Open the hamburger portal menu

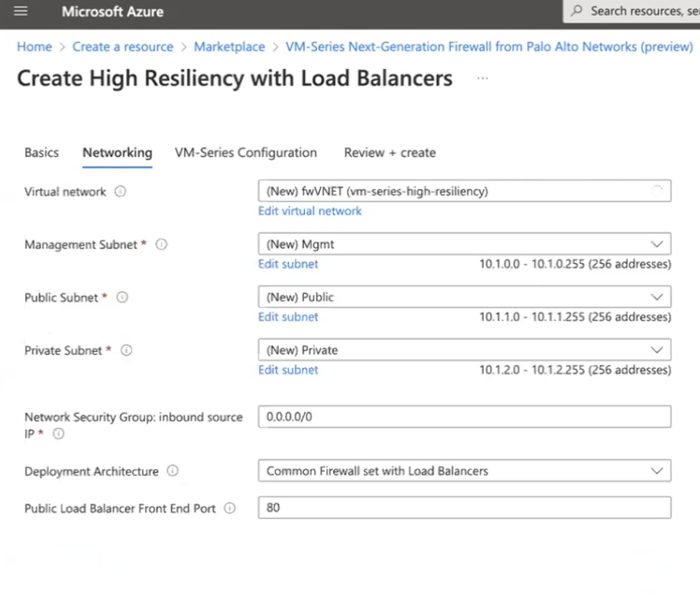21,11
